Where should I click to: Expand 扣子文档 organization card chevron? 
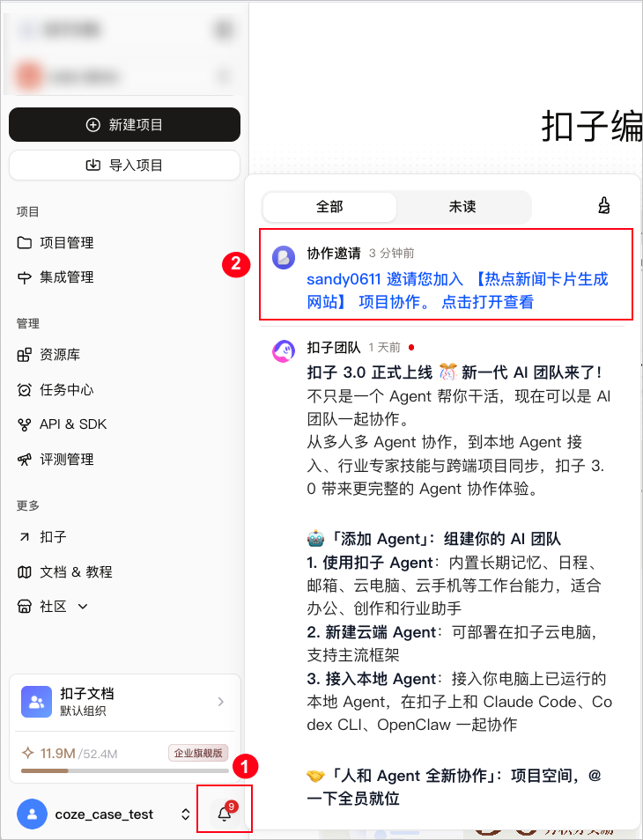pos(221,702)
